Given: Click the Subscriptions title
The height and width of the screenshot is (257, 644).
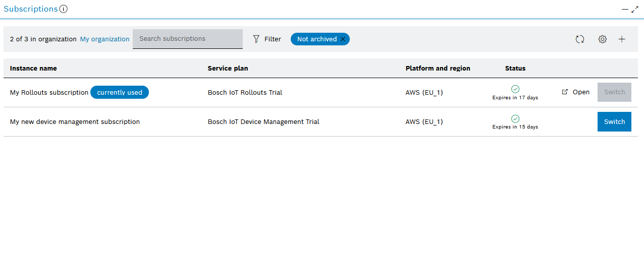Looking at the screenshot, I should pyautogui.click(x=31, y=9).
